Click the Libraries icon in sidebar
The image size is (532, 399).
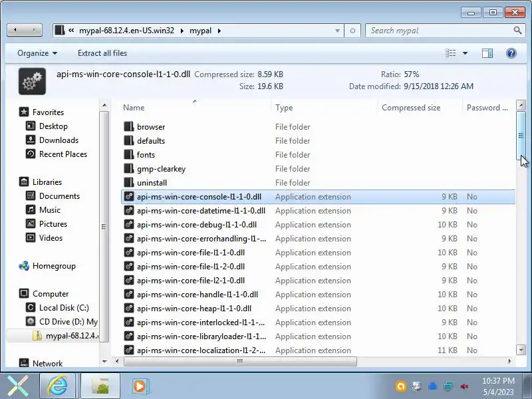coord(24,182)
